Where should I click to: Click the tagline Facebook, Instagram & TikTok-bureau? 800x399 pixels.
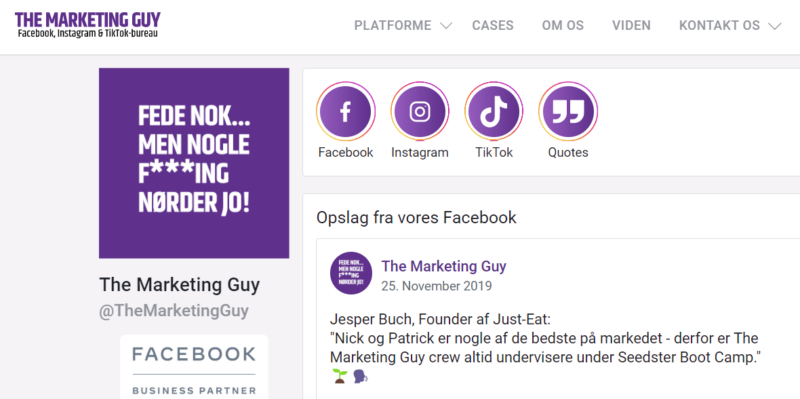pos(88,34)
